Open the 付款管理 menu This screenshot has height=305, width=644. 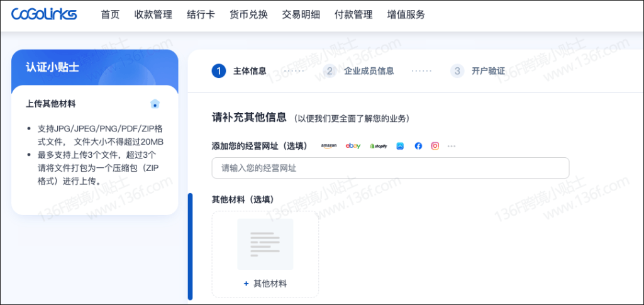point(353,14)
